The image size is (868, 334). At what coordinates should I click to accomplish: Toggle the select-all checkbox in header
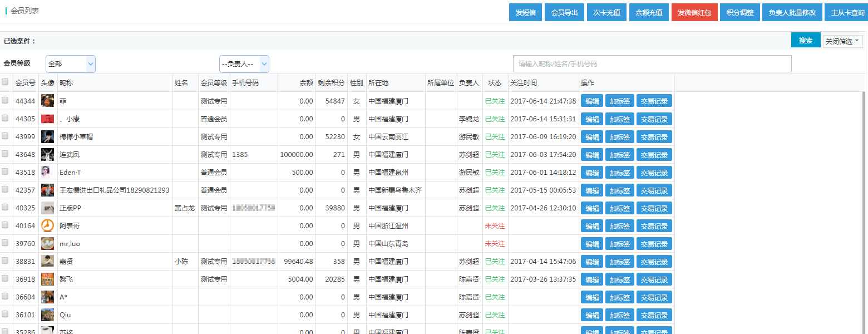(x=5, y=82)
